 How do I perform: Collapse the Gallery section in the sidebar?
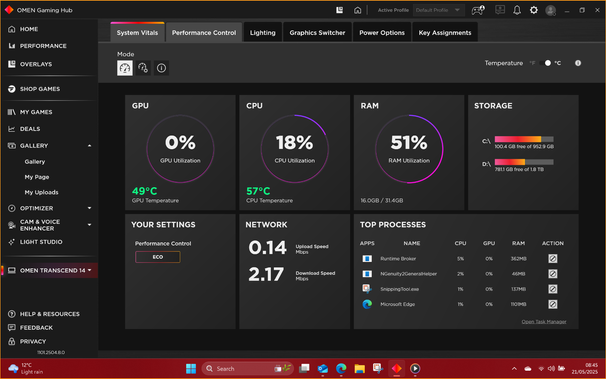[x=89, y=146]
